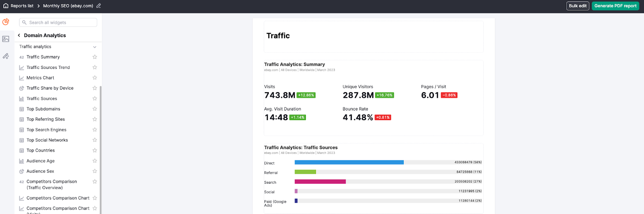
Task: Favorite the Top Social Networks star
Action: pos(95,140)
